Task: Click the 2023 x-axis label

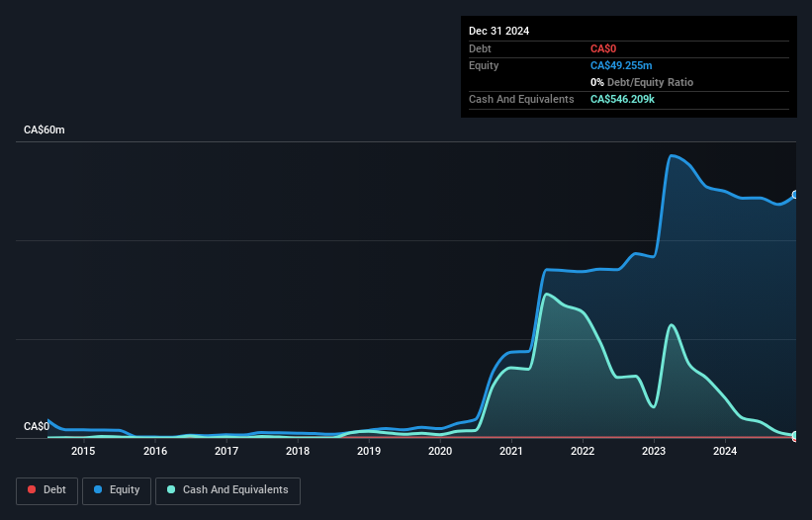Action: pos(654,451)
